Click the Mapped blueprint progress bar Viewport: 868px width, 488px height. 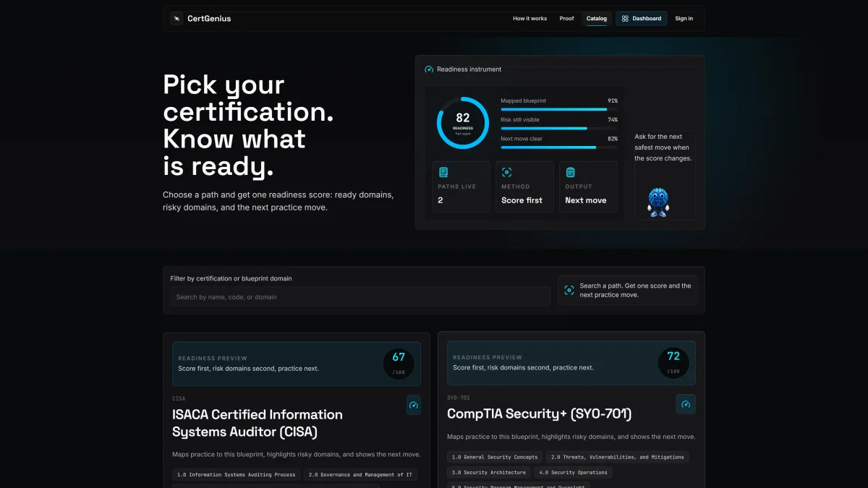(559, 109)
